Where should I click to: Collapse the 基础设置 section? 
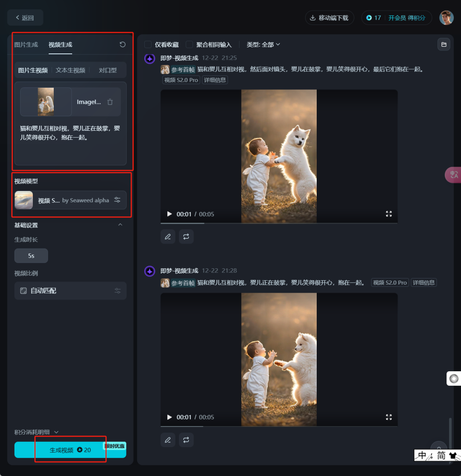pos(120,225)
